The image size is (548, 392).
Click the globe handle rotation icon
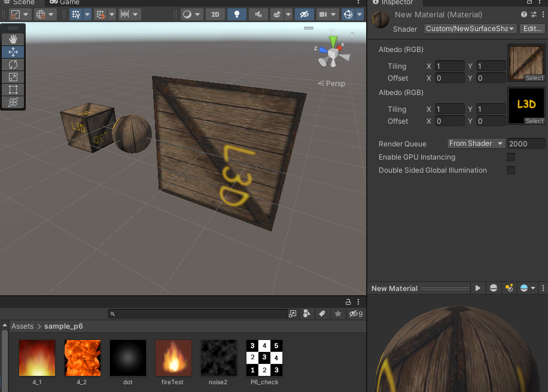(41, 14)
